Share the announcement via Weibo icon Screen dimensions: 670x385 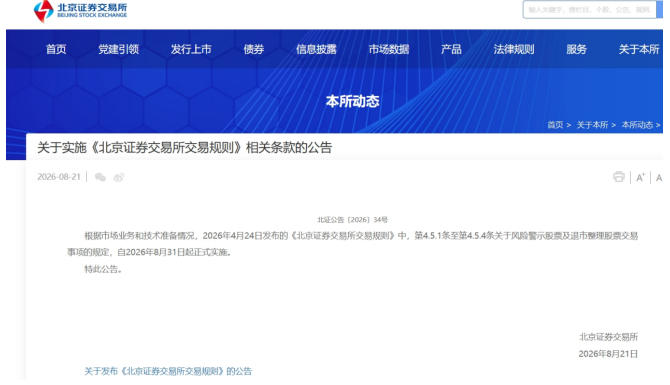coord(119,177)
